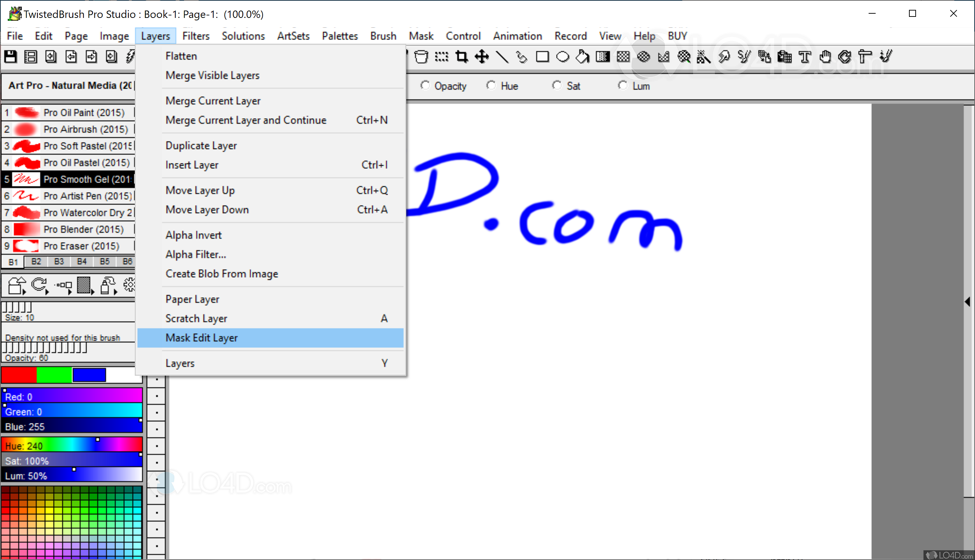Image resolution: width=975 pixels, height=560 pixels.
Task: Select the Paint Bucket fill tool
Action: 583,57
